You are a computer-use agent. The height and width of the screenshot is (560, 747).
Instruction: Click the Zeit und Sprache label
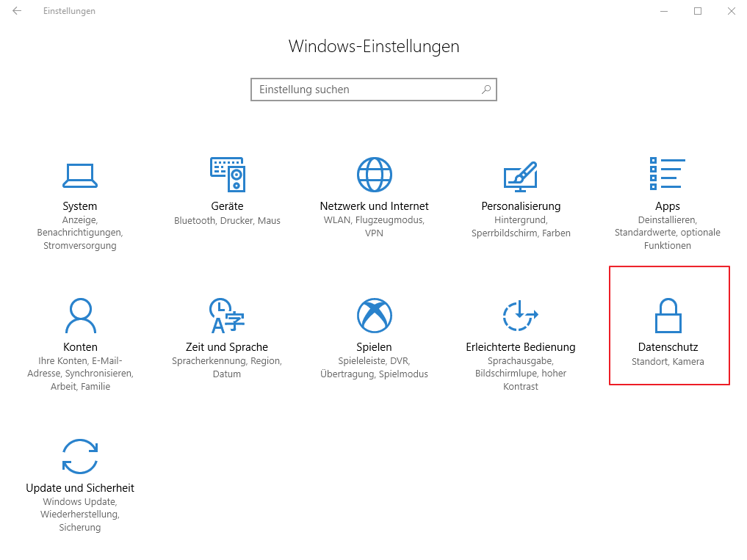pyautogui.click(x=227, y=347)
